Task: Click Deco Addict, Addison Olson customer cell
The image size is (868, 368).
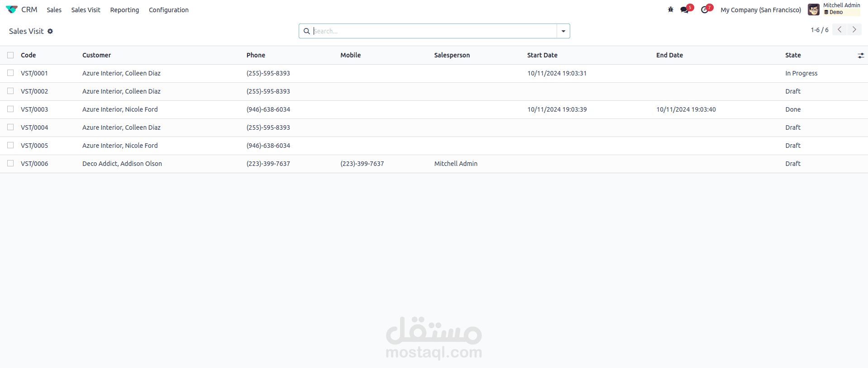Action: click(122, 164)
